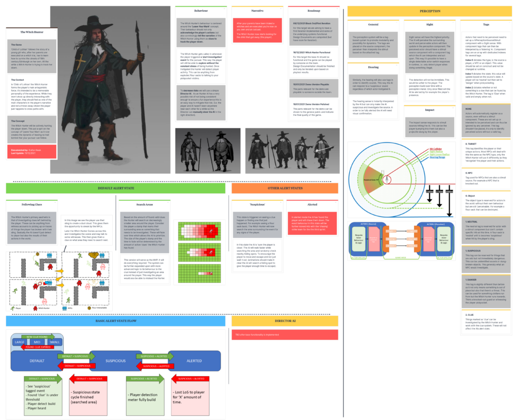Click the red Witch Hunter legend icon
This screenshot has height=420, width=518.
(35, 307)
